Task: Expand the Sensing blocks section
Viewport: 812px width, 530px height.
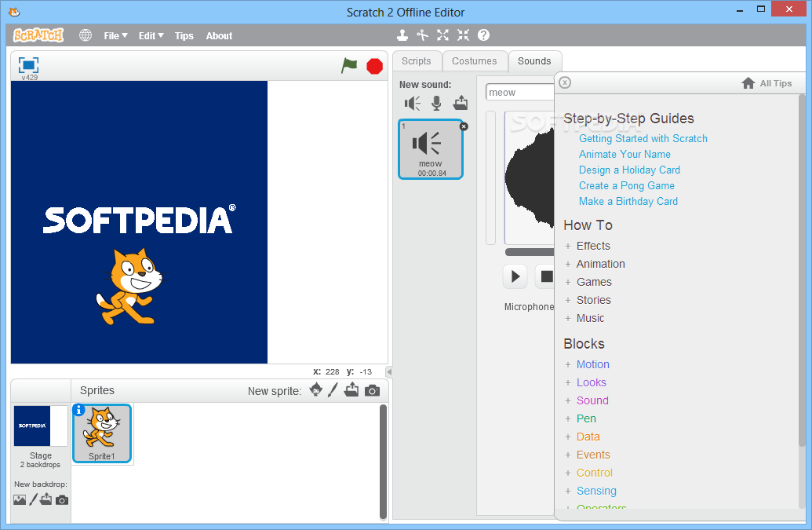Action: tap(591, 492)
